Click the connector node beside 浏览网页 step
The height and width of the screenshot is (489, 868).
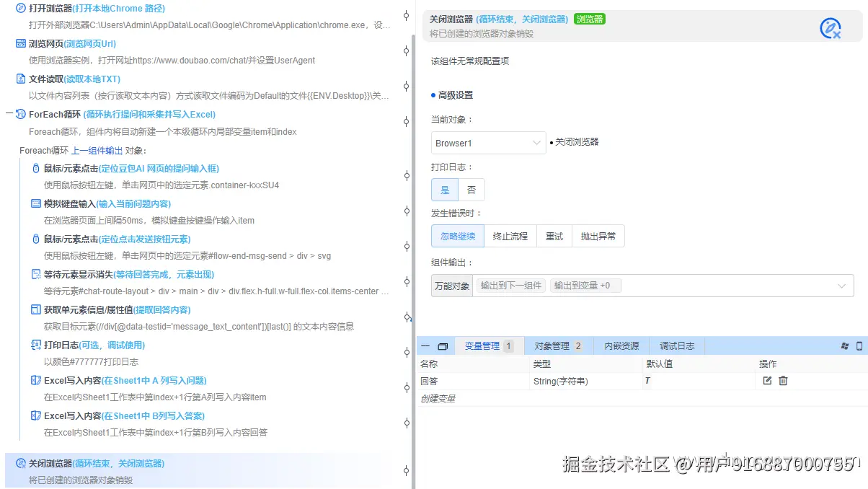(406, 50)
